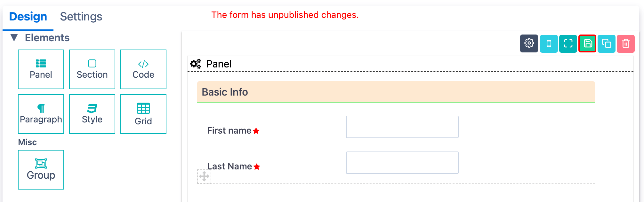Select the Grid element
Image resolution: width=644 pixels, height=202 pixels.
coord(143,113)
